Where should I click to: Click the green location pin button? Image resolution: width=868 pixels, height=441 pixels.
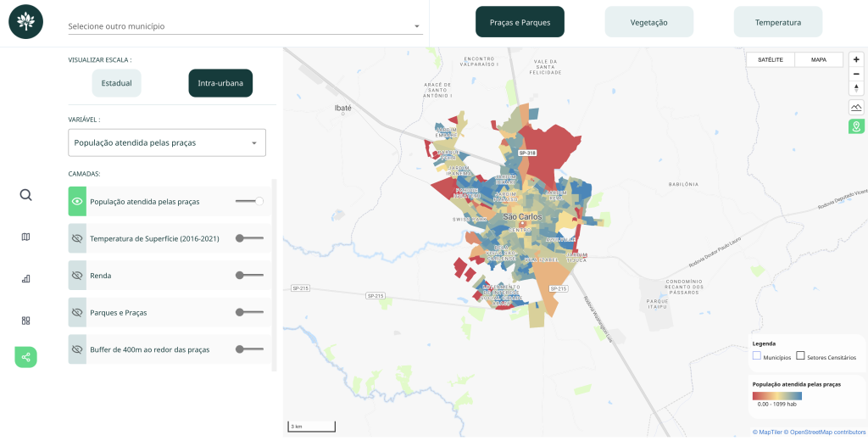point(856,126)
